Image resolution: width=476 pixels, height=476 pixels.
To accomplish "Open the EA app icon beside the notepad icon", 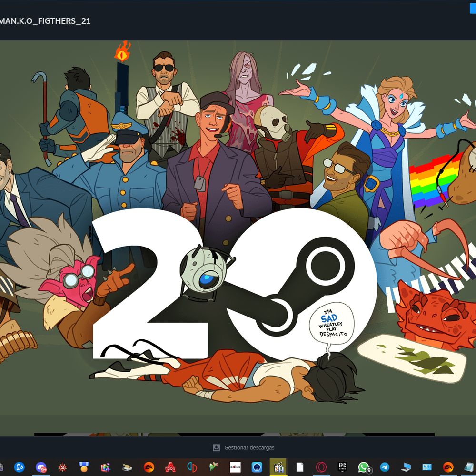I will pos(448,467).
